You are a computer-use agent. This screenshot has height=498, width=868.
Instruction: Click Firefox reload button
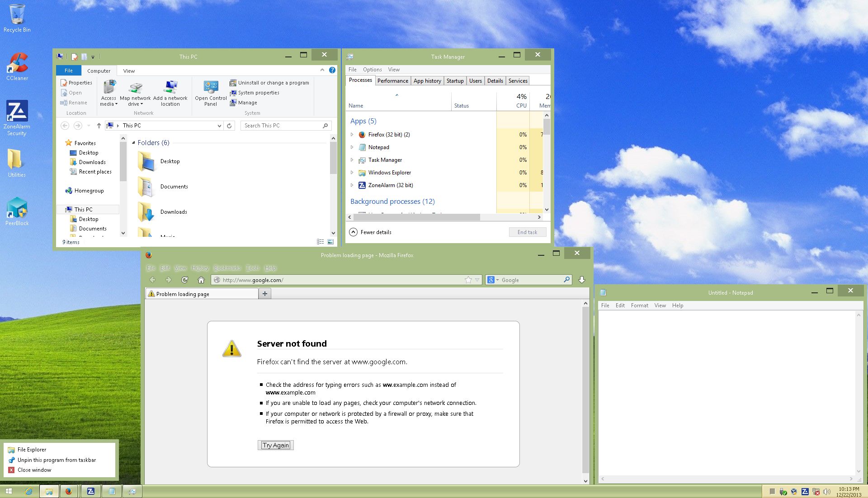[184, 280]
